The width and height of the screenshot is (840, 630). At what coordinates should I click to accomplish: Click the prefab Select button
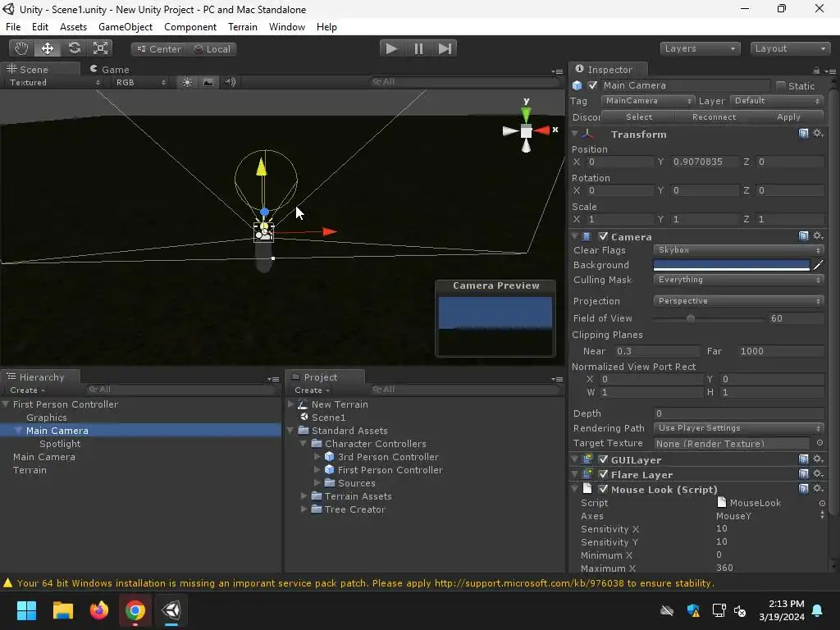tap(639, 116)
